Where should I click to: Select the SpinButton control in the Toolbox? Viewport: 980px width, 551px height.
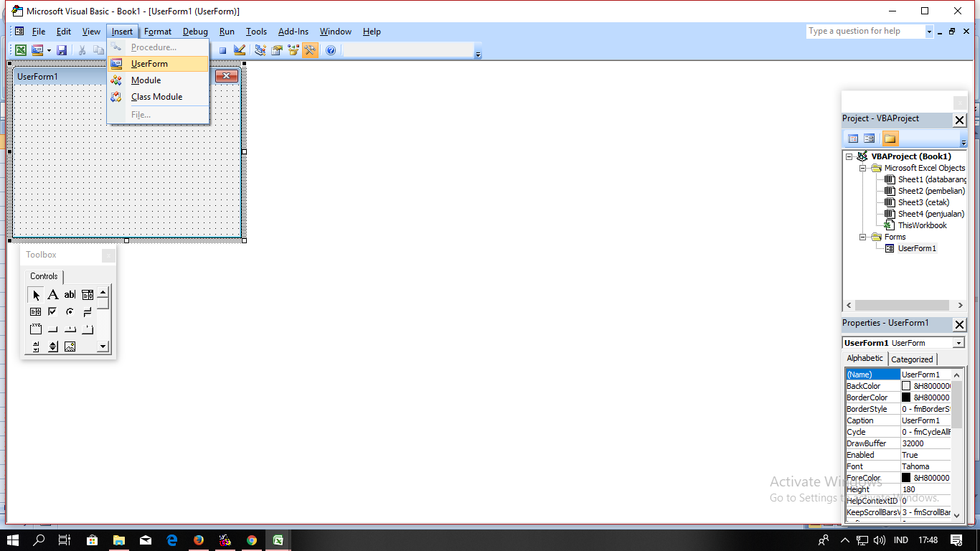[53, 347]
